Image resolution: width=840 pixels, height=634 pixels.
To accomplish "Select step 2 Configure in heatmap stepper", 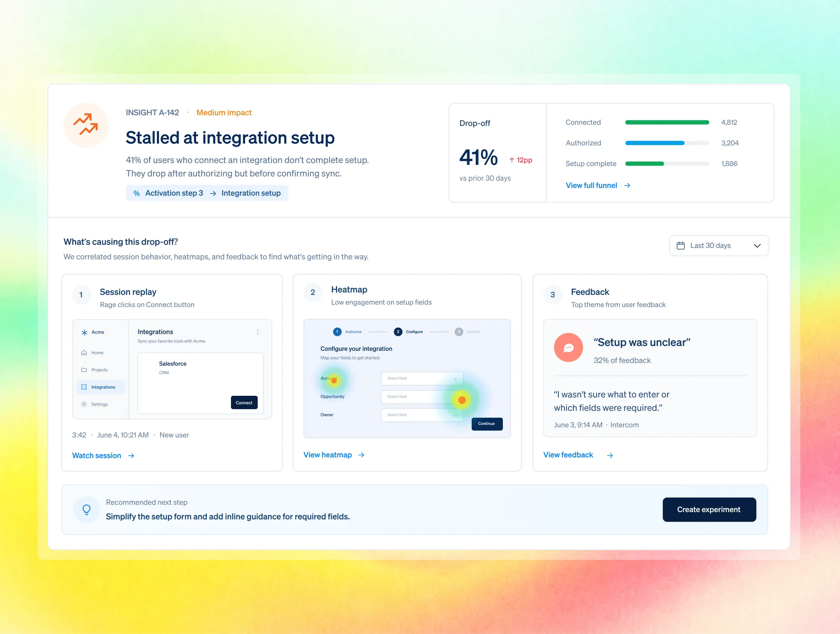I will pos(408,332).
